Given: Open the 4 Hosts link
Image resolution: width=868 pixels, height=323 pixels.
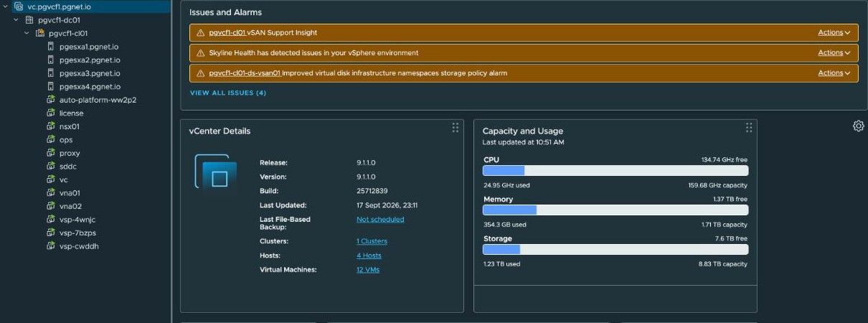Looking at the screenshot, I should pos(369,256).
